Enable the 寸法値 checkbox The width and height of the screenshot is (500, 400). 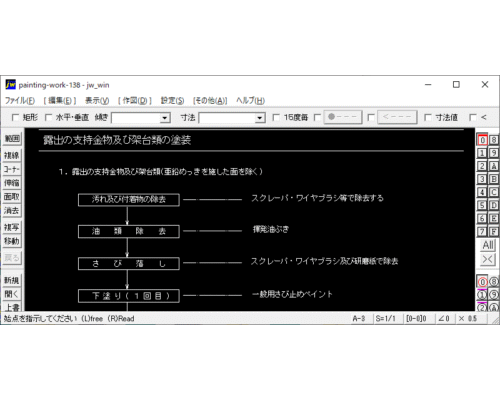pos(428,117)
